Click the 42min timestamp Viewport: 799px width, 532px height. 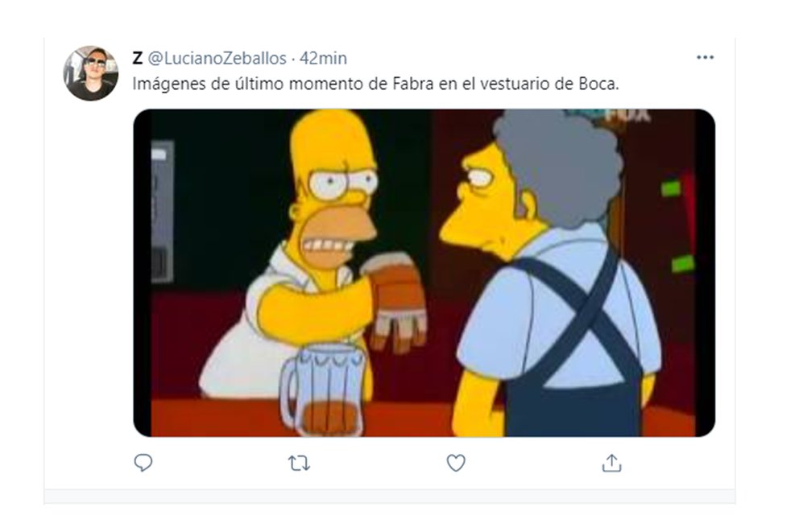coord(323,59)
